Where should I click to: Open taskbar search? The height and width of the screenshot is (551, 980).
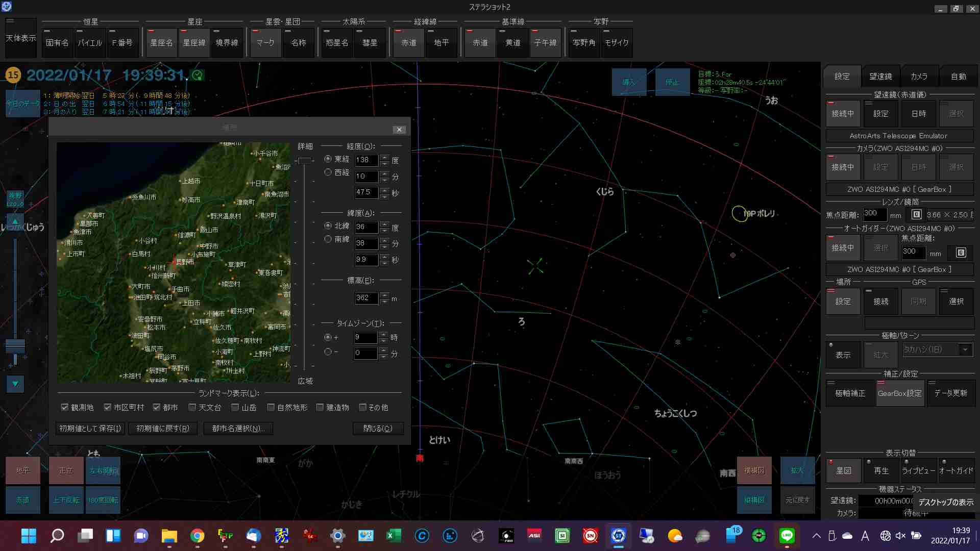(x=57, y=536)
